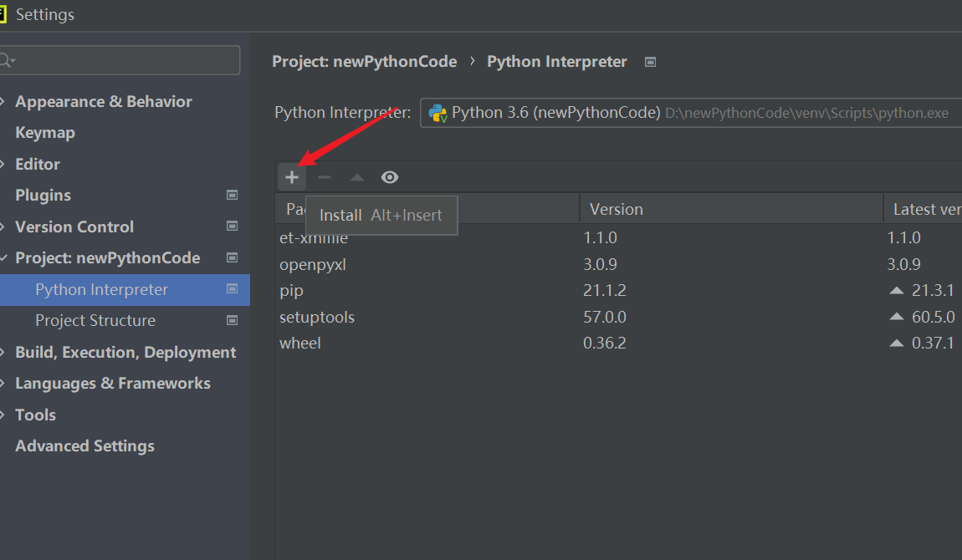Screen dimensions: 962x560
Task: Click in the settings search field
Action: 125,60
